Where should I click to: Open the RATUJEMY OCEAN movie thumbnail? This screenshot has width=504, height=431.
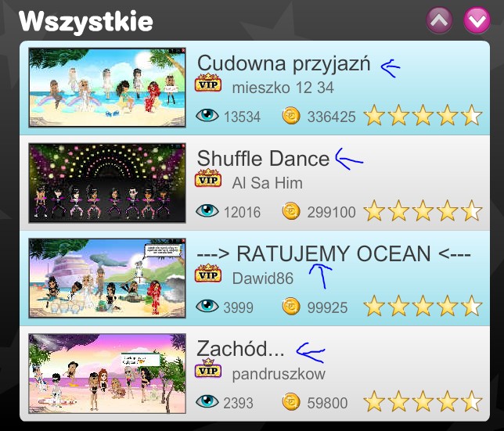tap(107, 278)
